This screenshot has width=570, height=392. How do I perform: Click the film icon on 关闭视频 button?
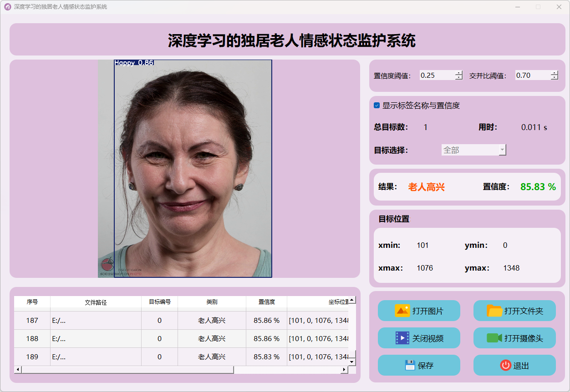point(402,338)
